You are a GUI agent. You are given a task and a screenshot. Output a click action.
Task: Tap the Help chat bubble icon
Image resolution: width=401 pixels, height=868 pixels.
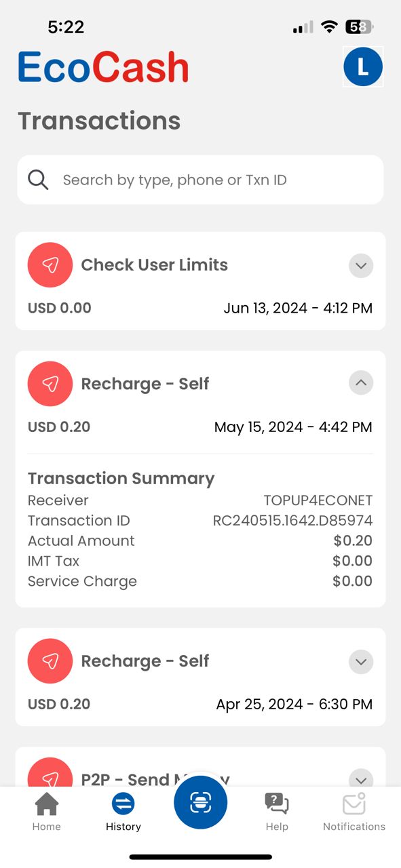click(x=277, y=804)
